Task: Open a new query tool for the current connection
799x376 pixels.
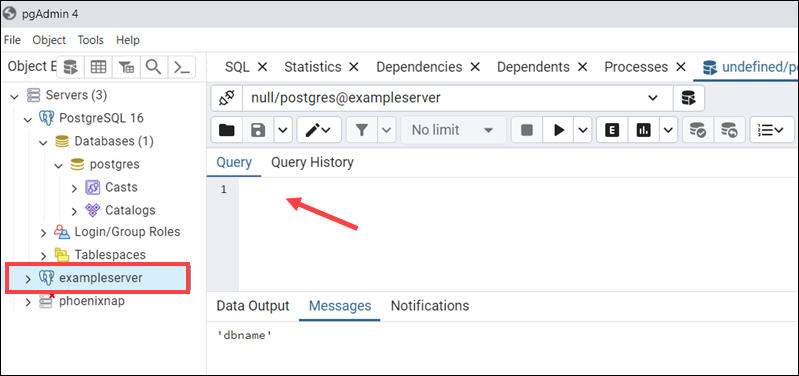Action: tap(689, 98)
